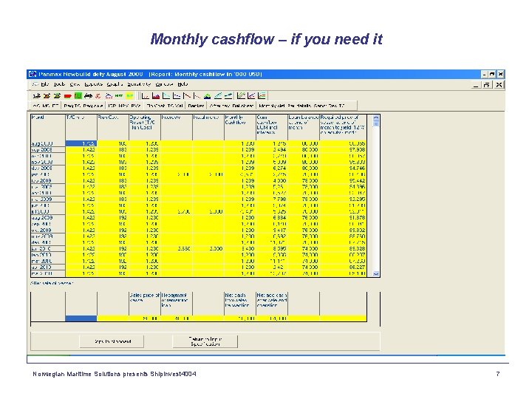
Task: Click the black double-arrow toolbar icon
Action: (88, 96)
